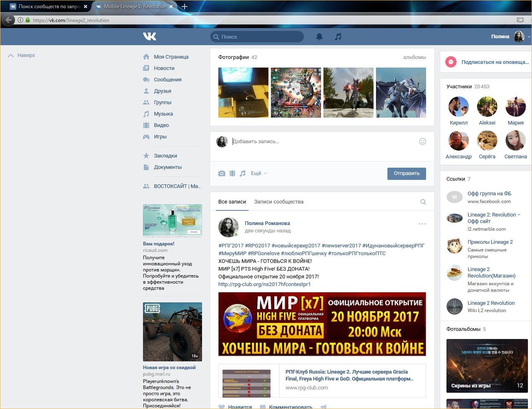The image size is (532, 409).
Task: Focus the Поиск search field
Action: pyautogui.click(x=257, y=37)
